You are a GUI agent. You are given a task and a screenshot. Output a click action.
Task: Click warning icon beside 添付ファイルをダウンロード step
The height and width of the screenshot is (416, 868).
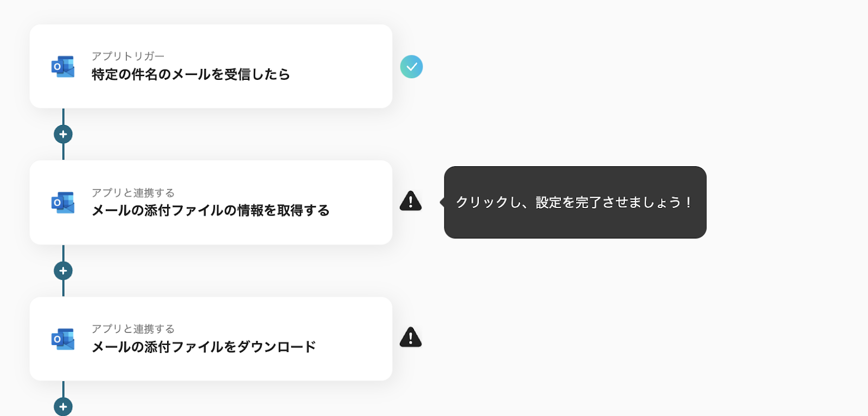tap(411, 337)
